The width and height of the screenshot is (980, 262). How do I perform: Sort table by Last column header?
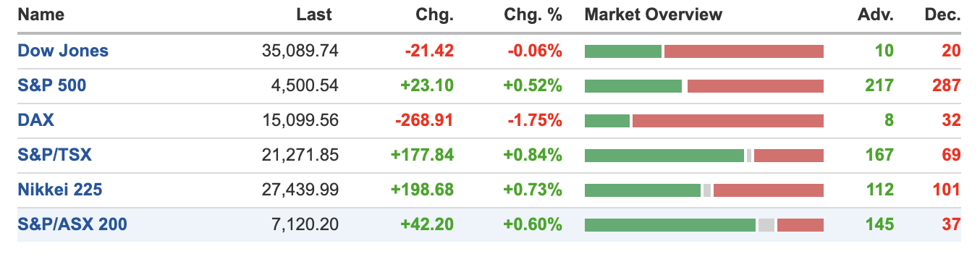(314, 14)
